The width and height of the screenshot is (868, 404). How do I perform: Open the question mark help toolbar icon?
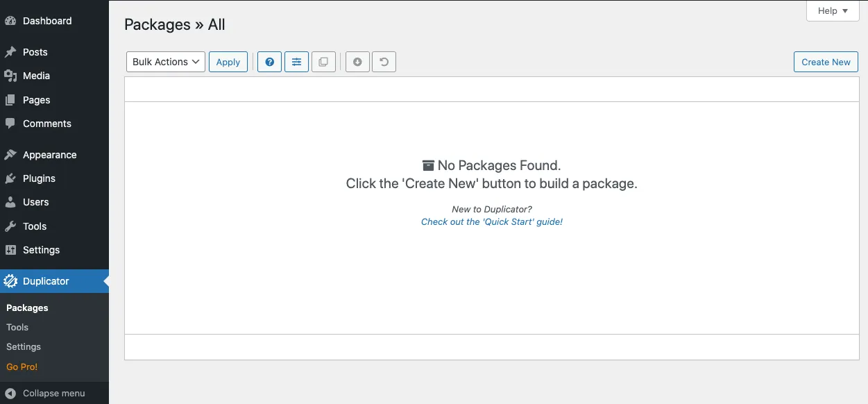(269, 62)
